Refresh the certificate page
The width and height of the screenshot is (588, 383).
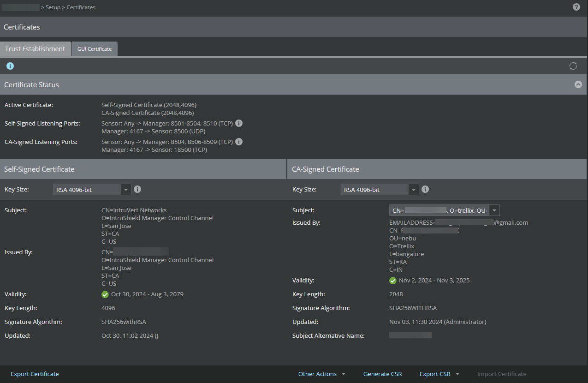pos(573,66)
